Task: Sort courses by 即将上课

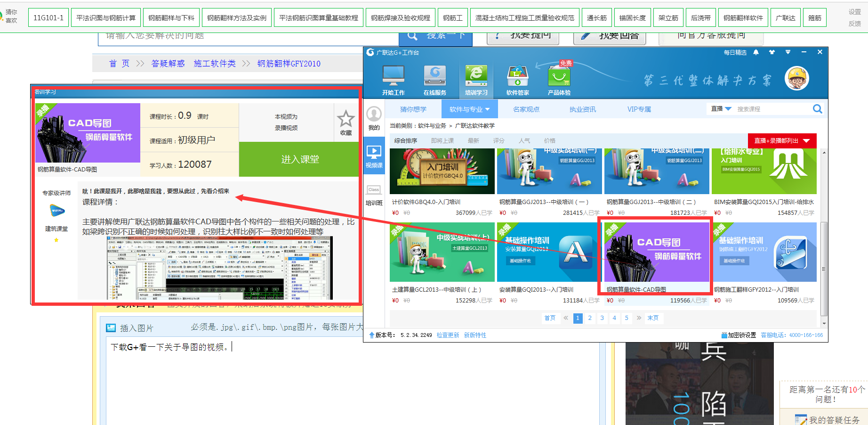Action: click(x=442, y=141)
